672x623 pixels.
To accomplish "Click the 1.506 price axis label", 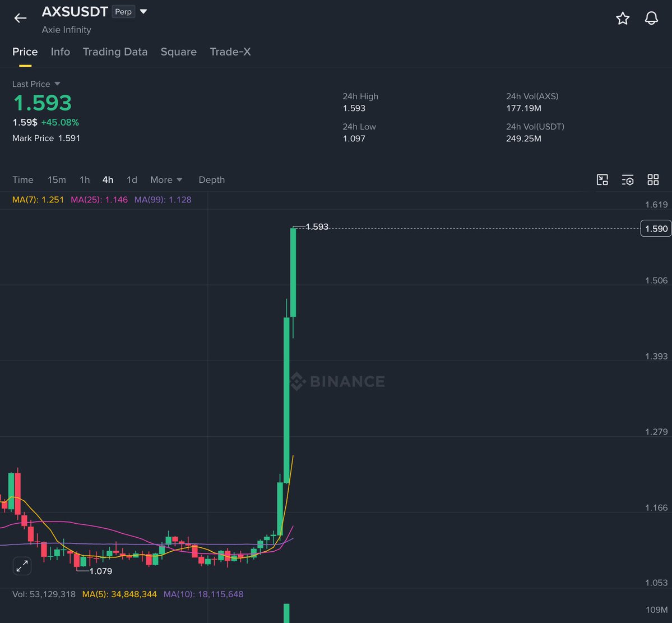I will [656, 280].
